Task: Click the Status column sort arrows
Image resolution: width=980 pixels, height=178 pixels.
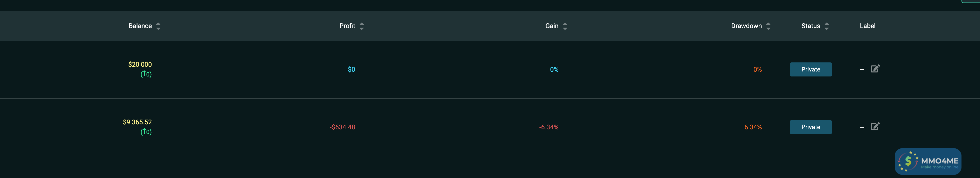Action: 826,26
